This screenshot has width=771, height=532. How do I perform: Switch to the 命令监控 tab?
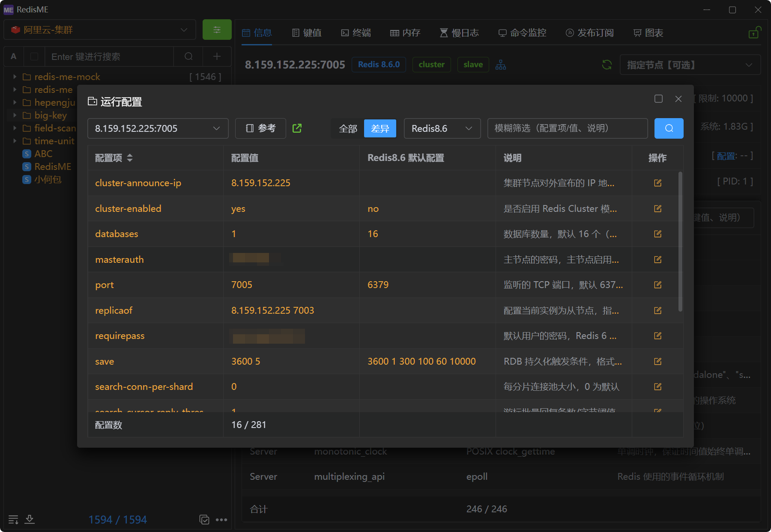tap(522, 33)
